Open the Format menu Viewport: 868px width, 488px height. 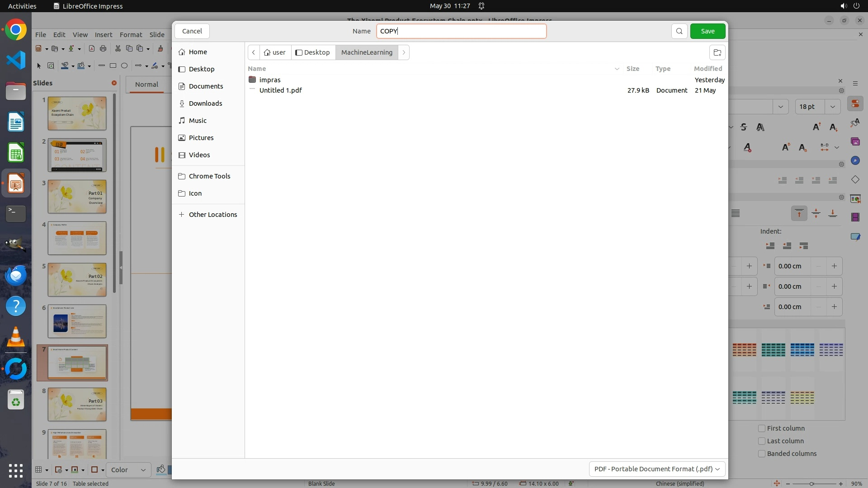click(131, 35)
